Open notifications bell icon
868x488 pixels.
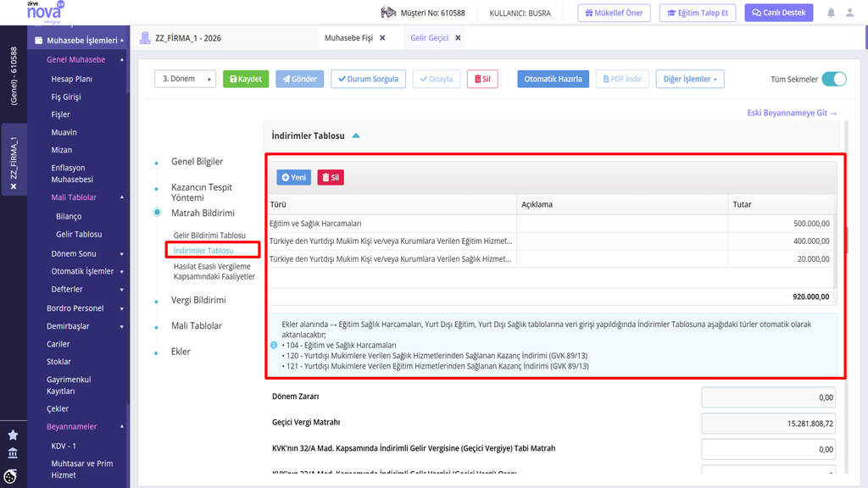831,13
